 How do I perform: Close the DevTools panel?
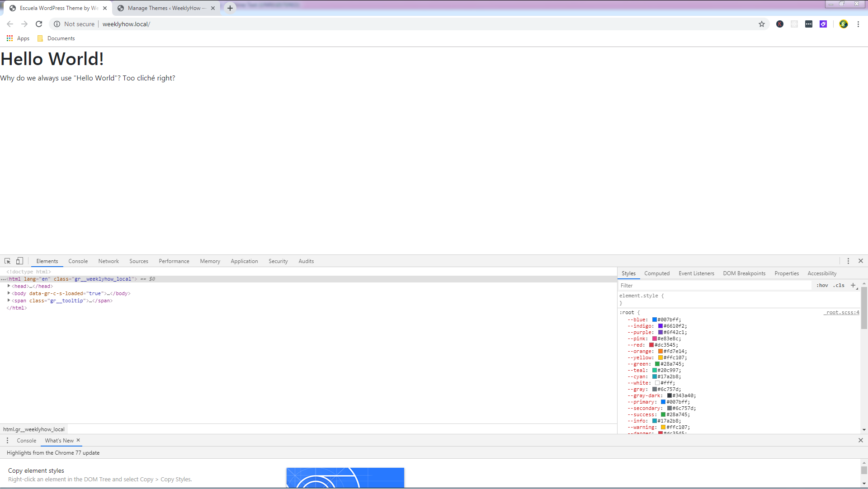[x=861, y=261]
